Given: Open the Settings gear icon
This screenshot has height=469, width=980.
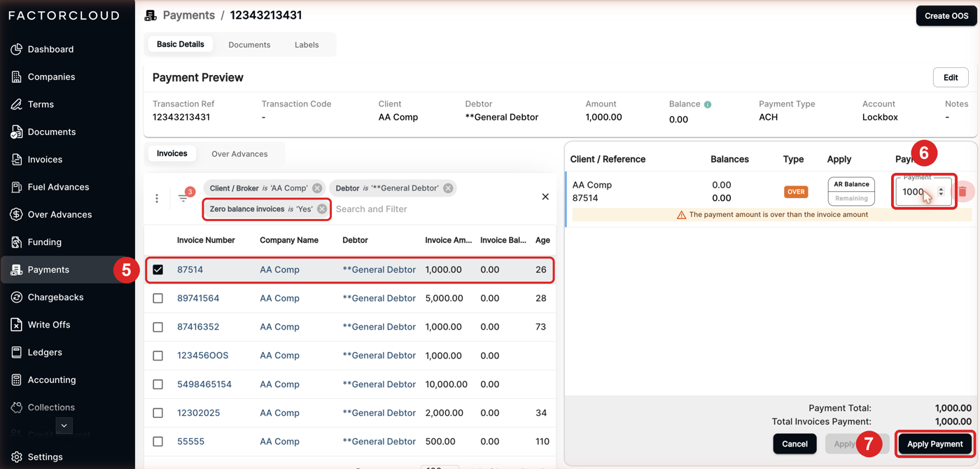Looking at the screenshot, I should tap(16, 456).
